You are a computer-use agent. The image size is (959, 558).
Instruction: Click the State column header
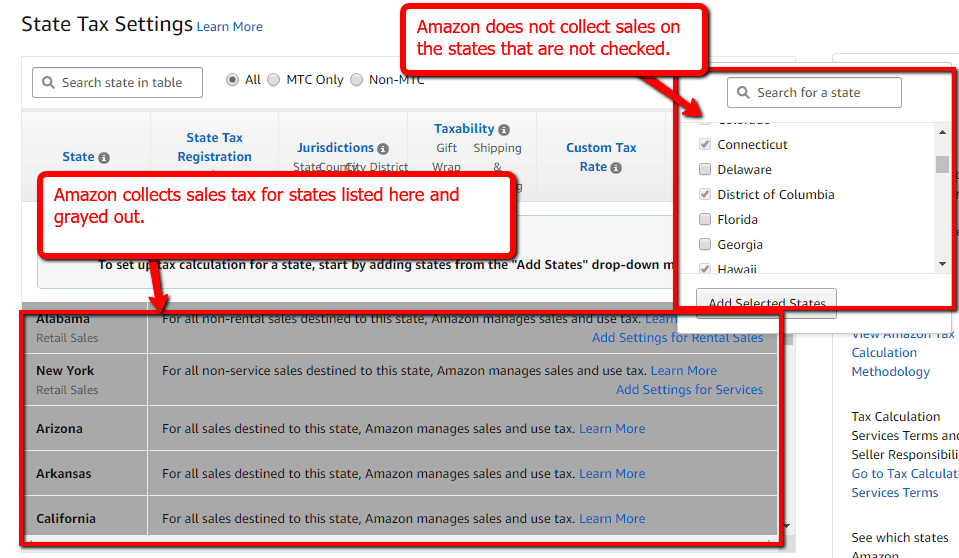point(78,157)
